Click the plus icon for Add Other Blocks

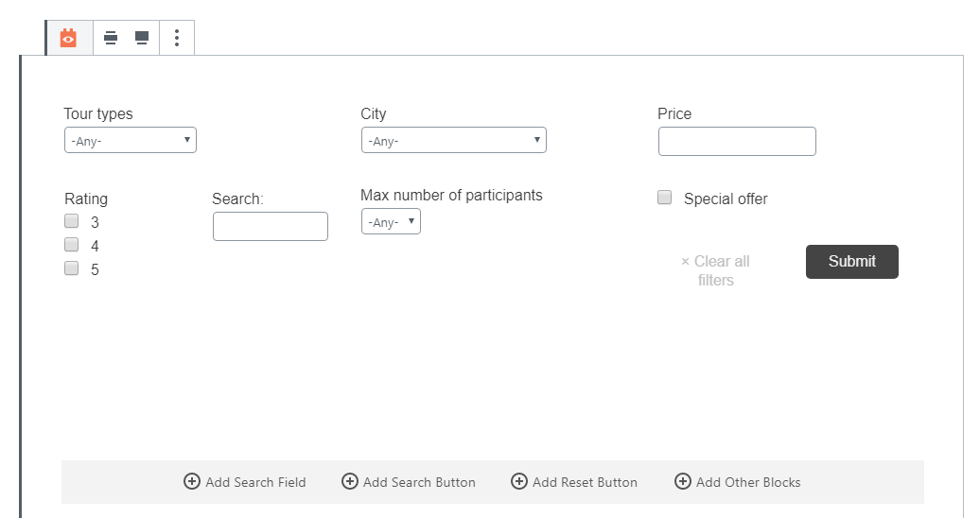coord(683,481)
